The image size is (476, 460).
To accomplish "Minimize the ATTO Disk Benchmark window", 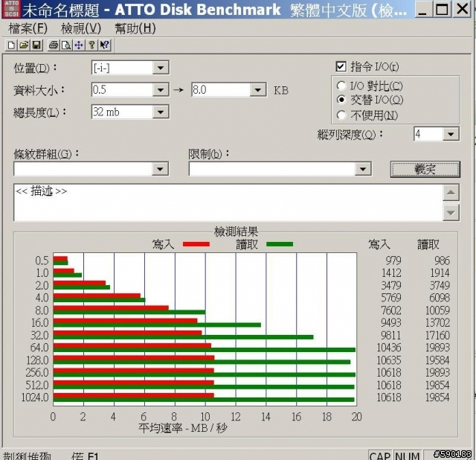I will pos(422,9).
